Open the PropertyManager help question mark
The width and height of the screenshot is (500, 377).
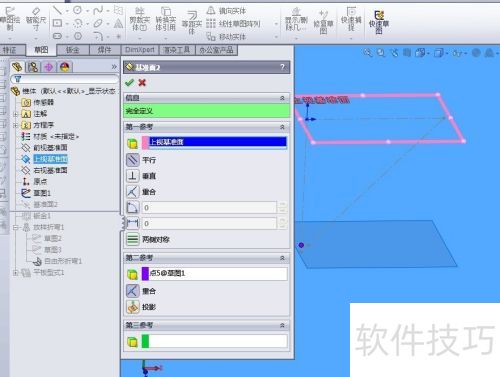pos(283,67)
